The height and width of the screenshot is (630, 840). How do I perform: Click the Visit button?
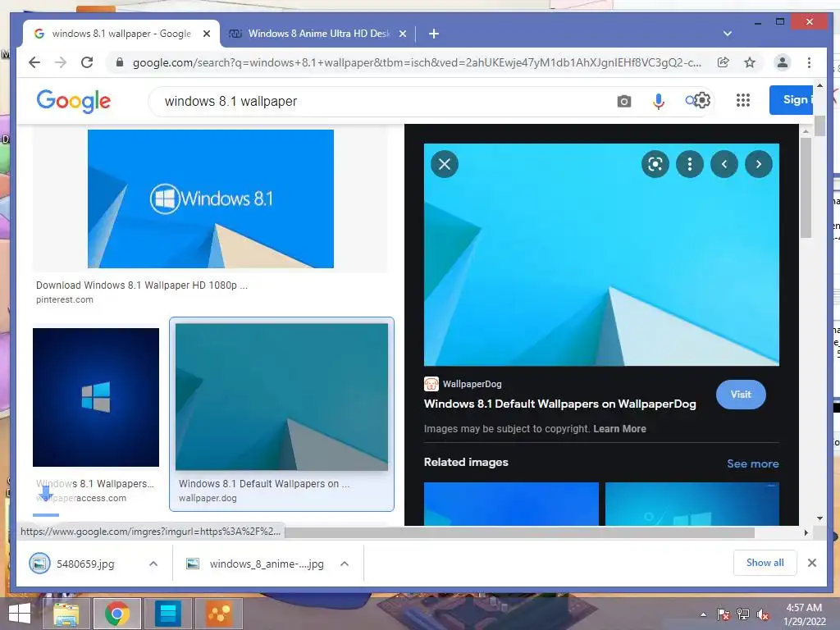click(x=741, y=395)
